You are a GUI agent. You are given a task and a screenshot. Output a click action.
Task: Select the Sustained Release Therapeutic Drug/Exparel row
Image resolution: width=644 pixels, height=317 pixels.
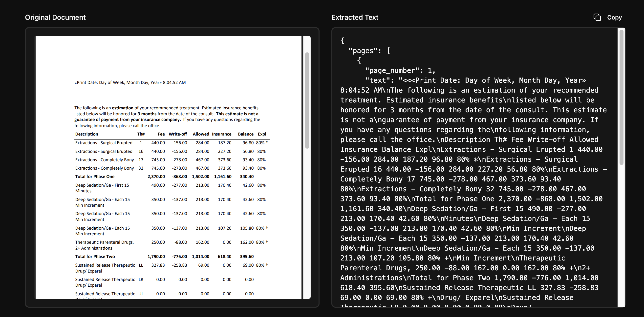point(105,265)
